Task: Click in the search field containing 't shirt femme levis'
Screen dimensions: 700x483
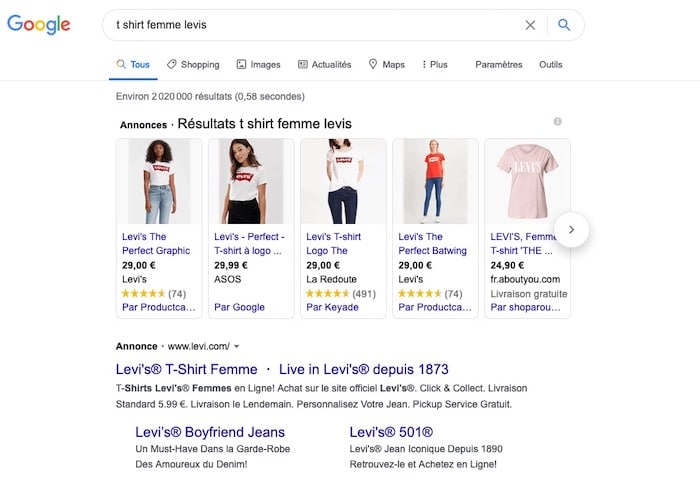Action: point(310,25)
